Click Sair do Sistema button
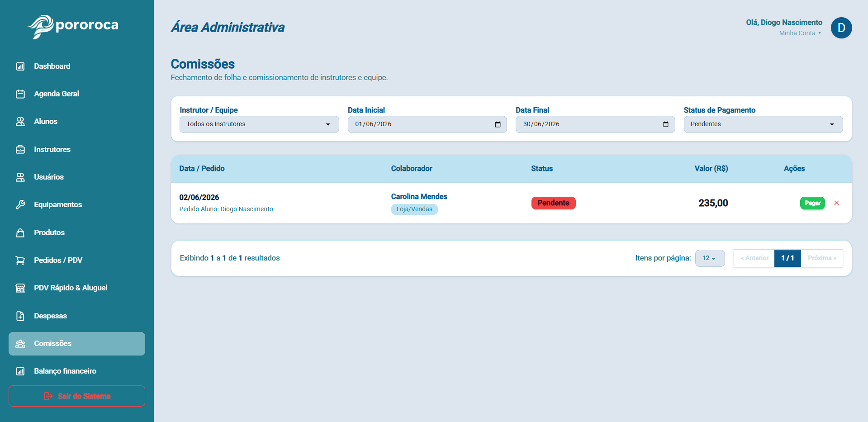The width and height of the screenshot is (868, 422). pos(77,396)
